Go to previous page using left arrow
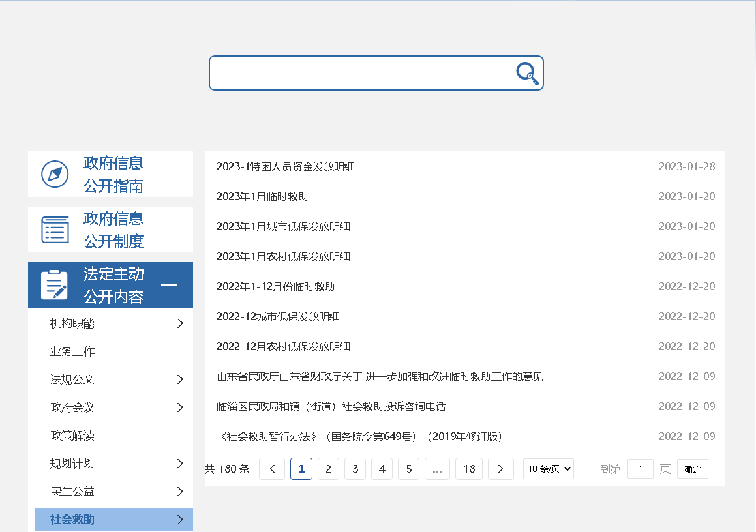Screen dimensions: 756x532 (x=272, y=469)
